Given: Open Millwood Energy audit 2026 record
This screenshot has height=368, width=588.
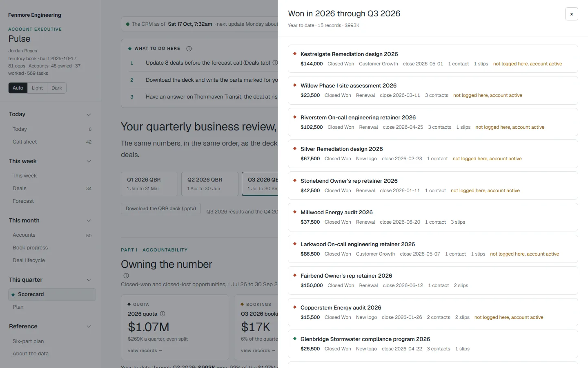Looking at the screenshot, I should (433, 217).
